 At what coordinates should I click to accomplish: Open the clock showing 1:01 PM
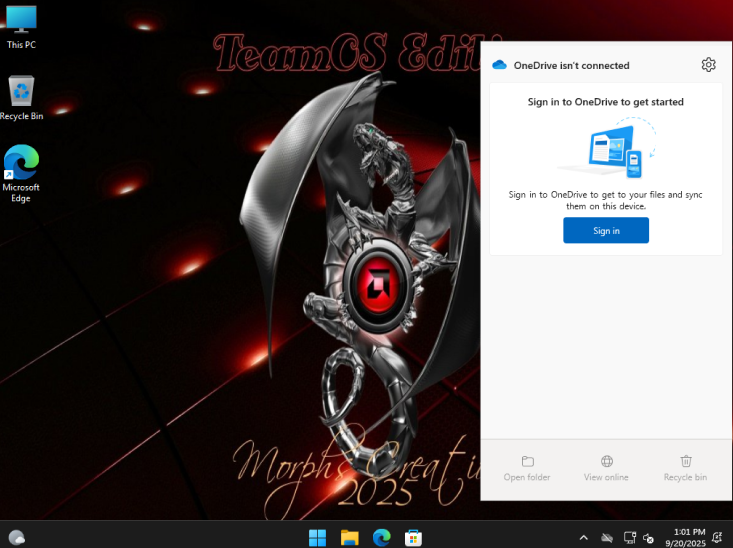coord(686,537)
